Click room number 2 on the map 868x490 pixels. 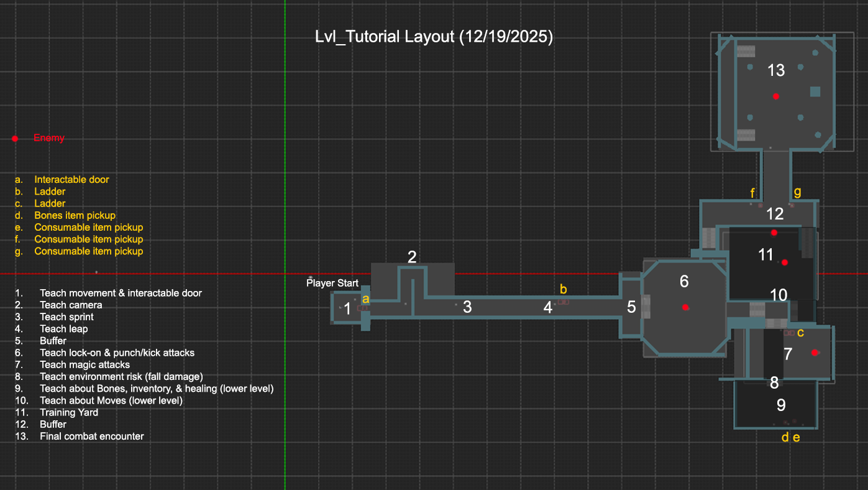point(412,257)
